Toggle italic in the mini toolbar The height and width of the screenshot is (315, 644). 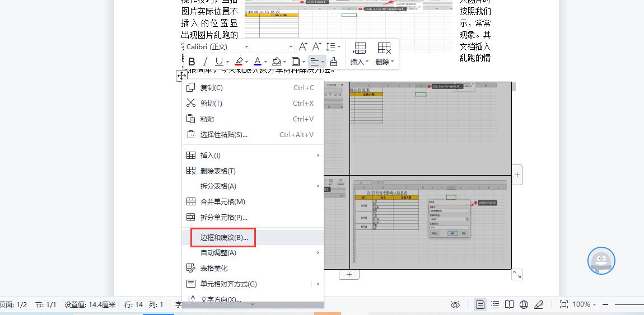tap(206, 62)
